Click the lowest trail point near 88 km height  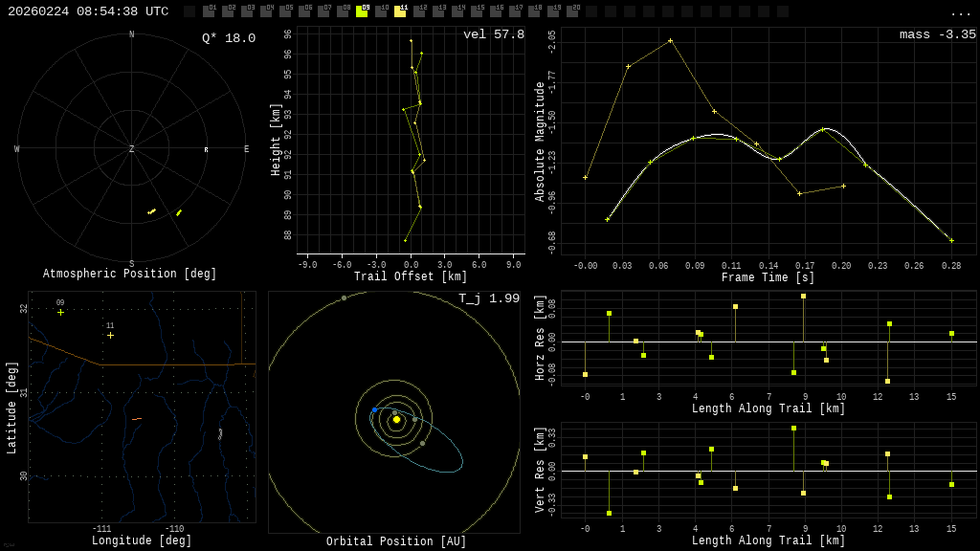[406, 240]
